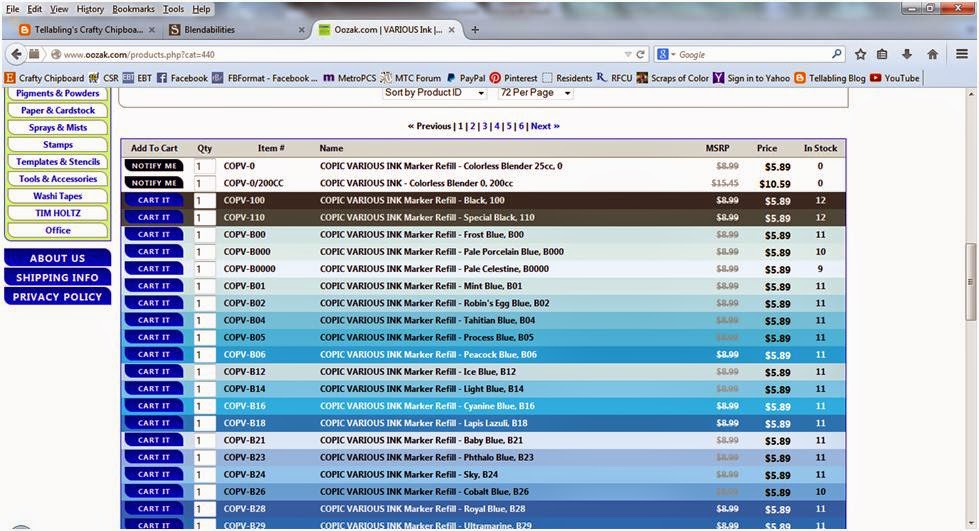Open the SHIPPING INFO button
Image resolution: width=979 pixels, height=531 pixels.
click(57, 277)
